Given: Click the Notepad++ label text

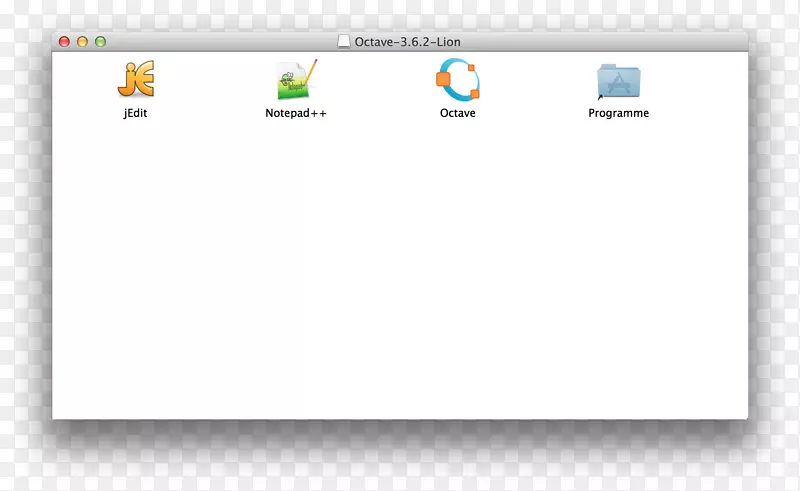Looking at the screenshot, I should click(x=296, y=113).
